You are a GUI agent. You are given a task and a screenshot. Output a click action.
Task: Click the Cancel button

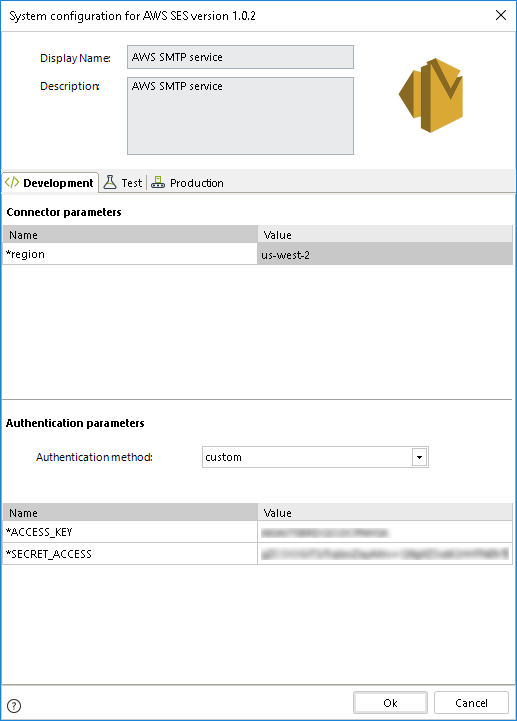471,703
